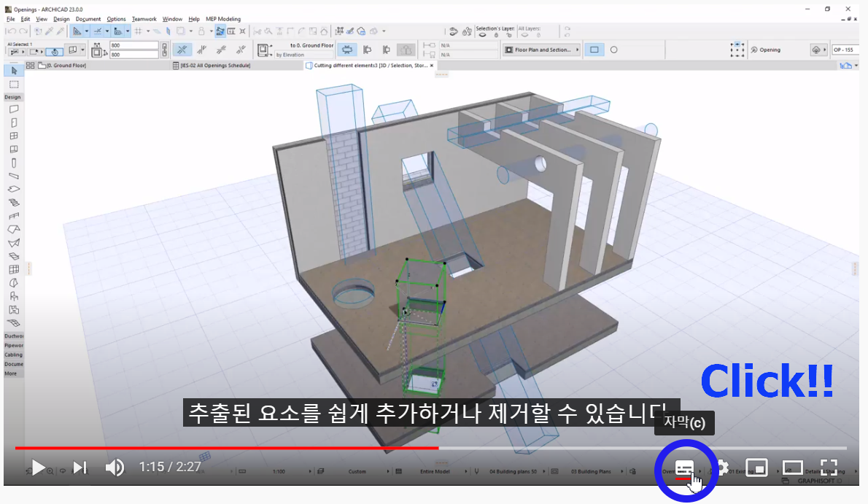Open the MEP Modeling menu
This screenshot has width=868, height=504.
[x=223, y=19]
